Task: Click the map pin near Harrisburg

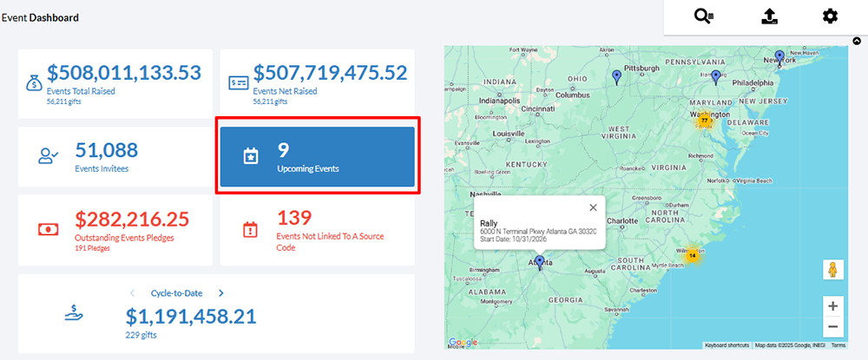Action: pos(715,77)
